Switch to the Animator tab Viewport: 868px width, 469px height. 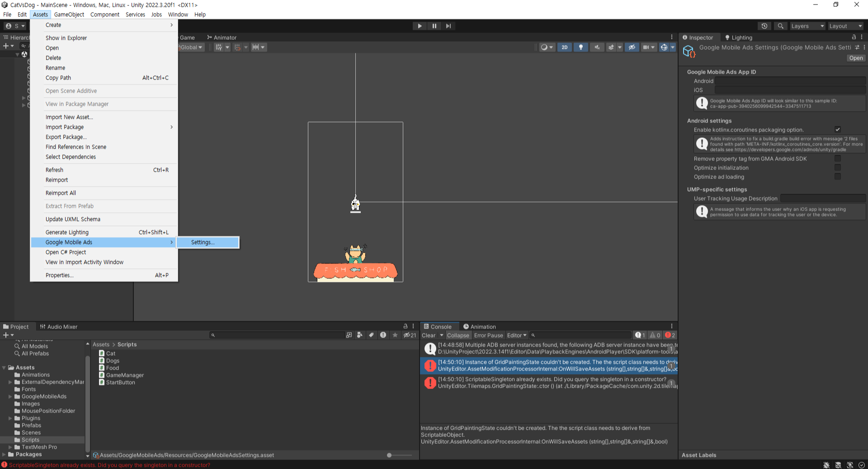(x=222, y=38)
